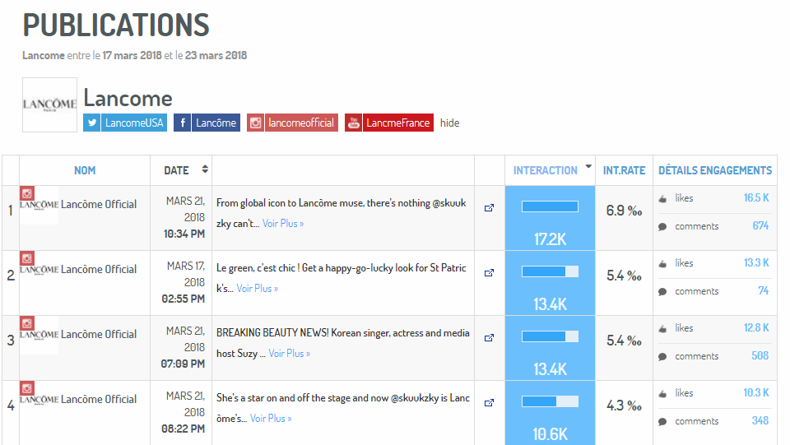This screenshot has width=790, height=445.
Task: Click Voir Plus on 'From global icon' post
Action: (283, 224)
